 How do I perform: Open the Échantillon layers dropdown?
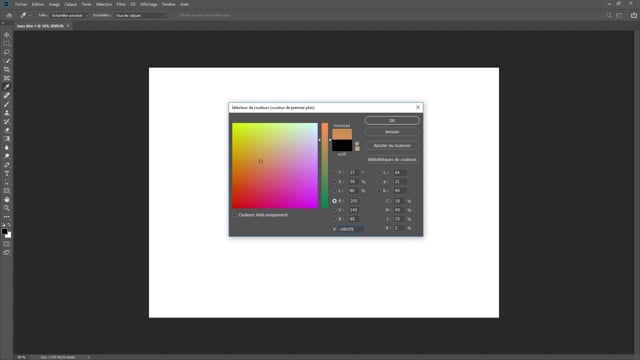coord(141,16)
